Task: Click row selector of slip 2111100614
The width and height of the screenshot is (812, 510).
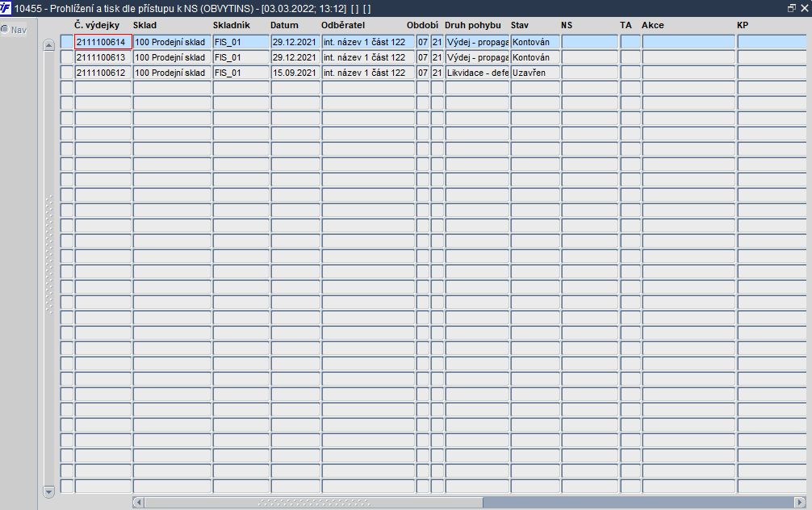Action: coord(67,42)
